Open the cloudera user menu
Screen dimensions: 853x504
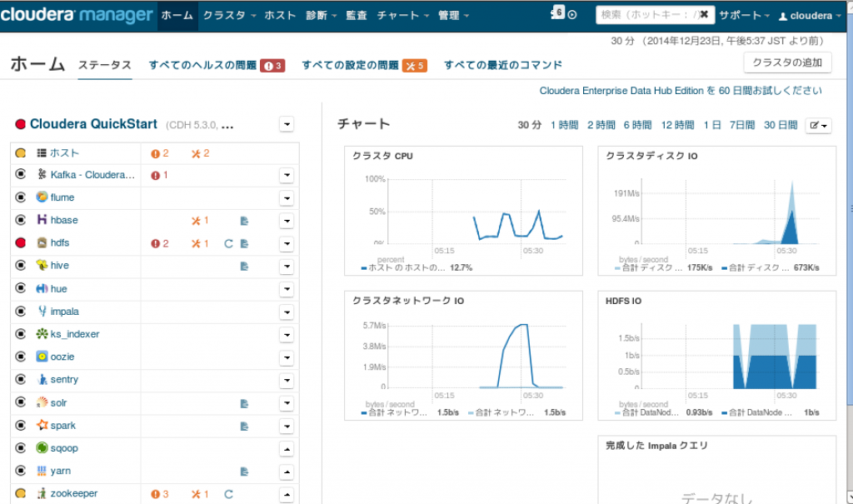pyautogui.click(x=810, y=16)
